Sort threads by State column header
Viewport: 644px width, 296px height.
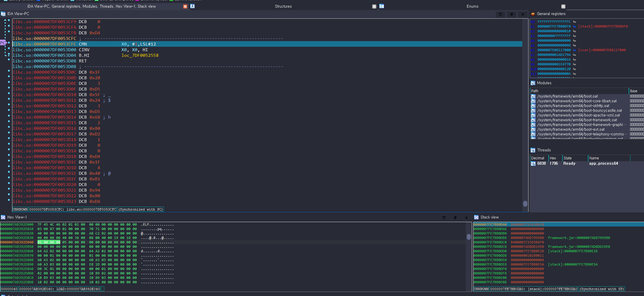point(575,158)
